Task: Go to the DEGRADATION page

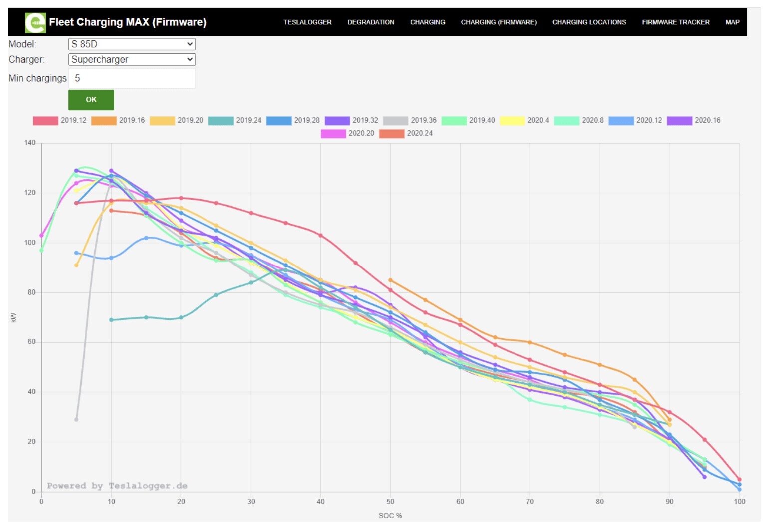Action: tap(371, 22)
